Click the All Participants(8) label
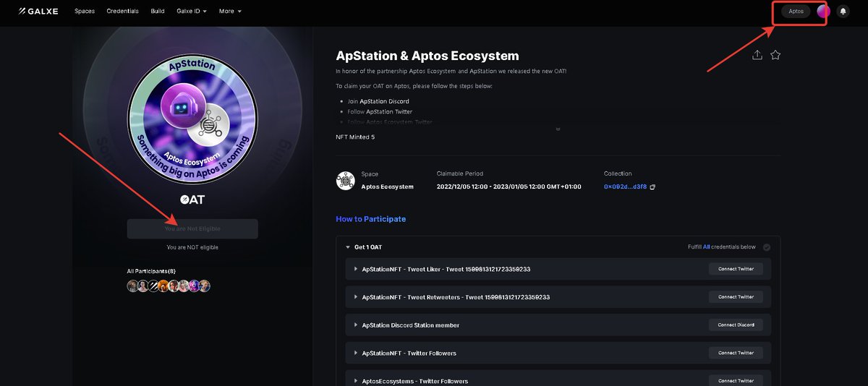This screenshot has width=868, height=386. tap(151, 271)
